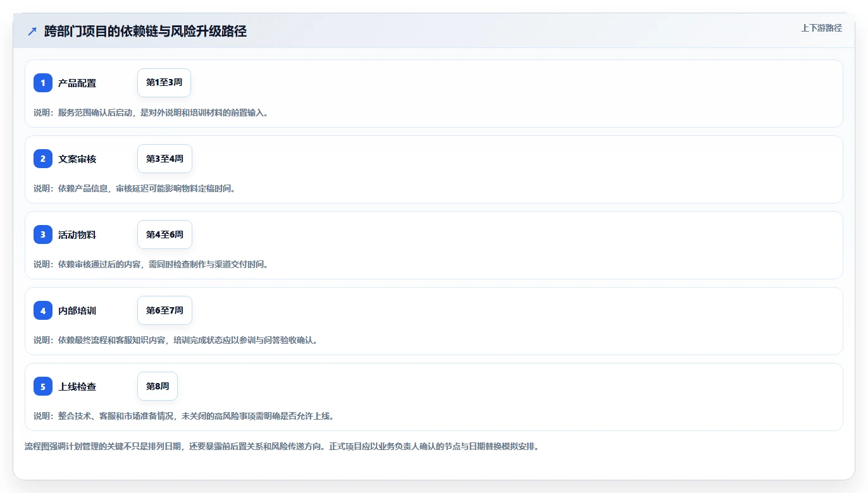Click description starting 依赖产品信息
Image resolution: width=868 pixels, height=493 pixels.
pos(134,188)
